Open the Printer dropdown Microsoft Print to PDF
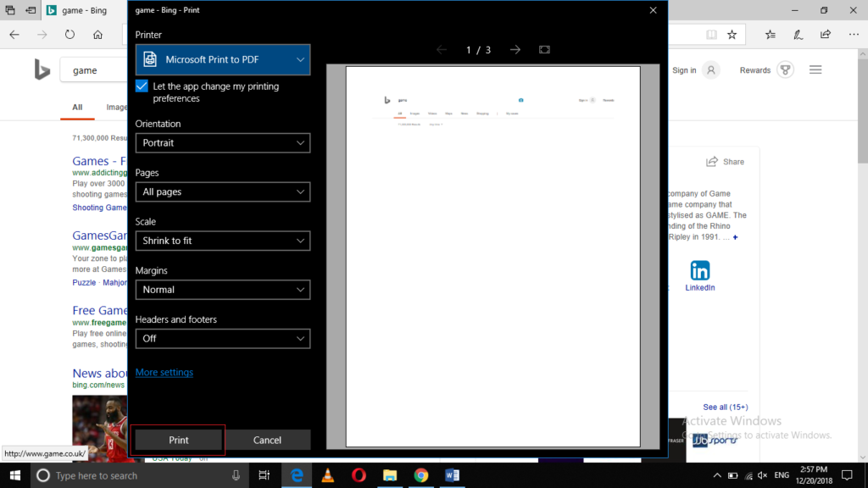This screenshot has width=868, height=488. click(x=223, y=59)
